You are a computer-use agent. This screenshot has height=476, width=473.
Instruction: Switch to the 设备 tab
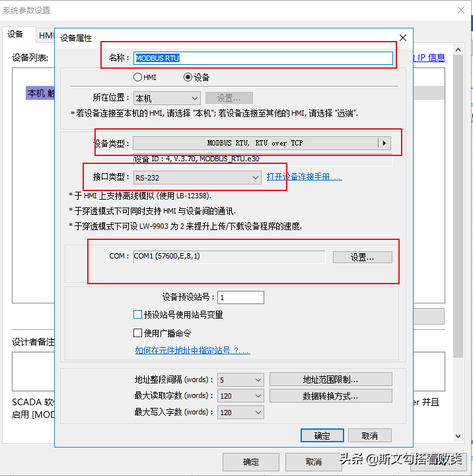tap(15, 35)
